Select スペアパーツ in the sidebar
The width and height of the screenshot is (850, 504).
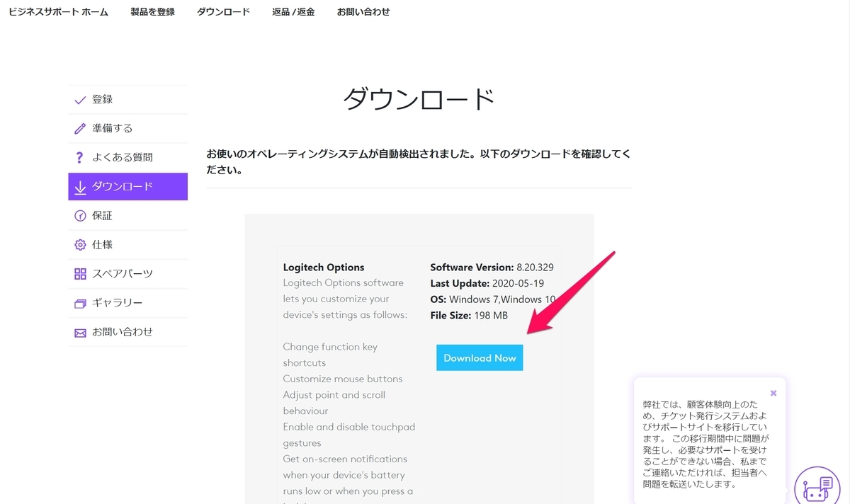pyautogui.click(x=128, y=274)
